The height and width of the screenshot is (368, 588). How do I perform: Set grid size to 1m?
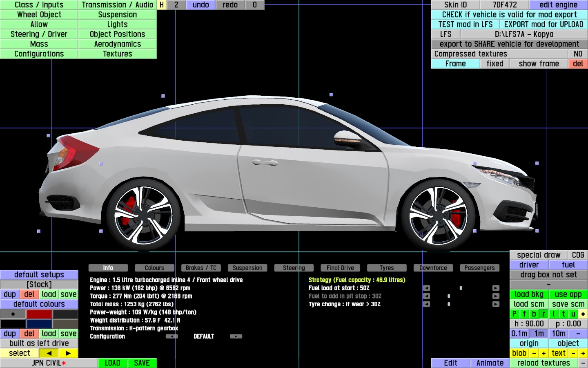coord(539,334)
